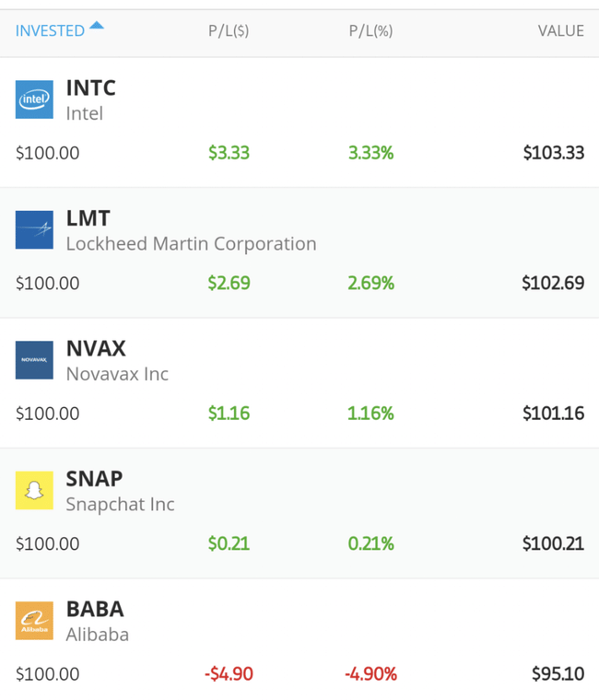Screen dimensions: 599x700
Task: Click the Alibaba logo icon
Action: click(34, 621)
